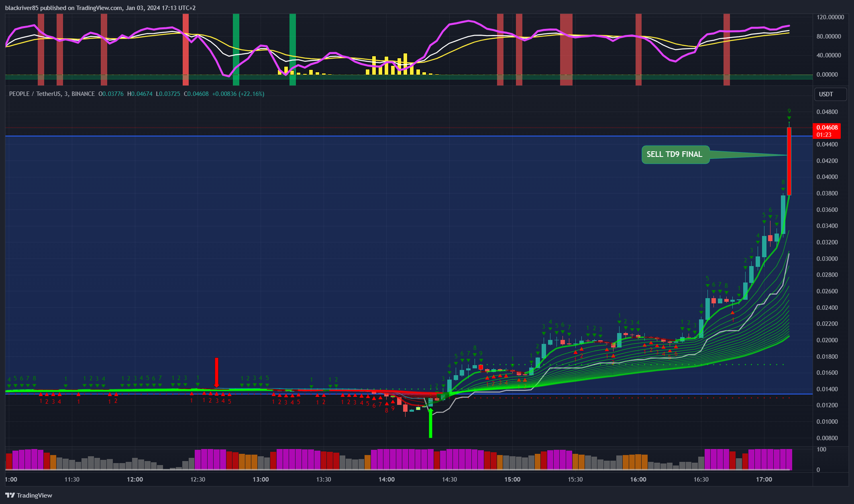Click the 0.04800 price axis label

[827, 112]
